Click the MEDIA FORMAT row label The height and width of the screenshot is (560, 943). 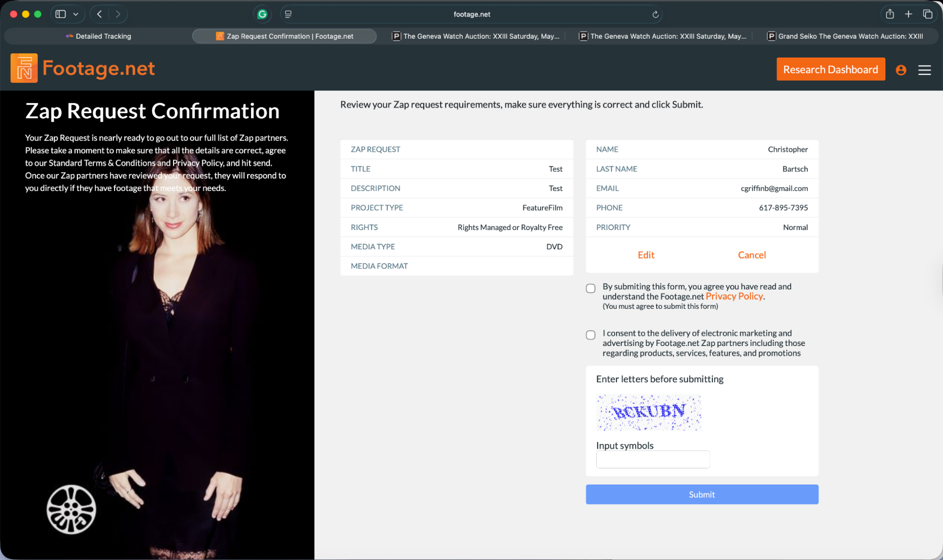pyautogui.click(x=379, y=266)
